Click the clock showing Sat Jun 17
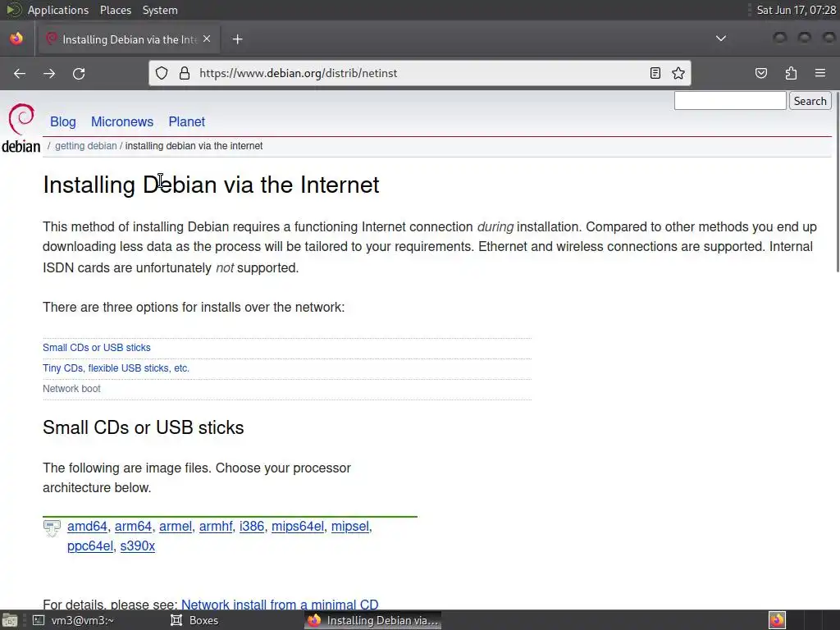 coord(796,10)
